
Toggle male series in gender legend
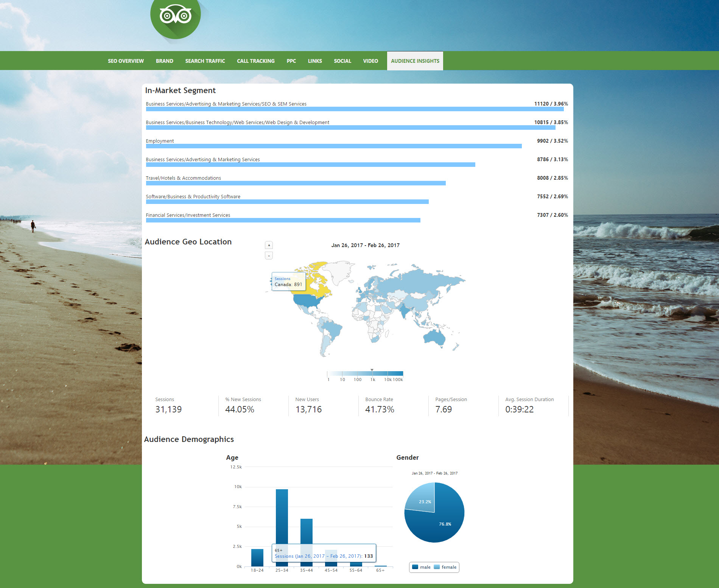421,567
